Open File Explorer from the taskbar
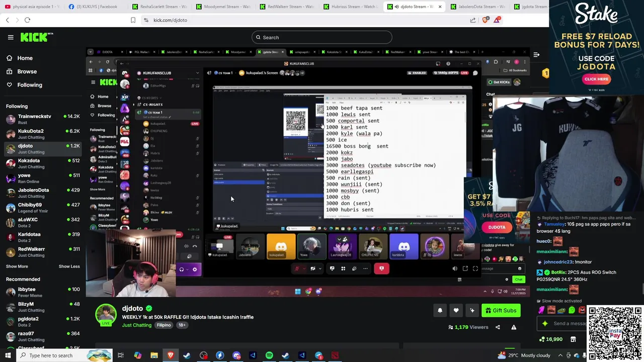644x362 pixels. [154, 355]
